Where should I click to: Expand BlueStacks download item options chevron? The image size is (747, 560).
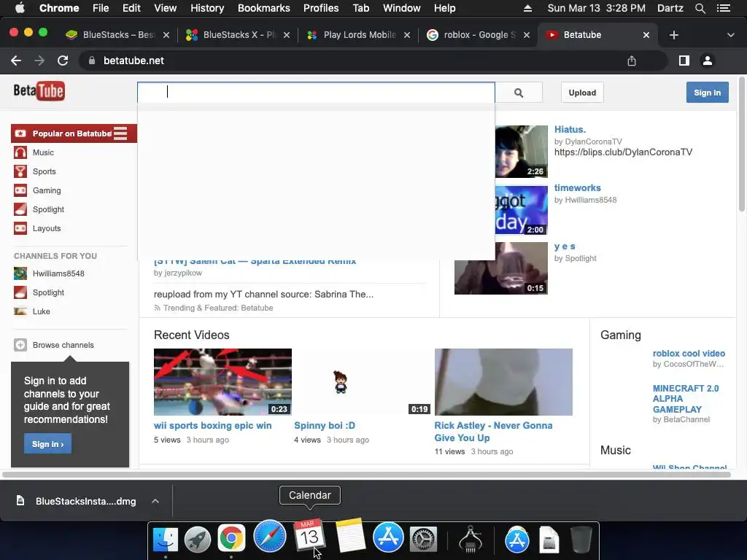coord(155,501)
